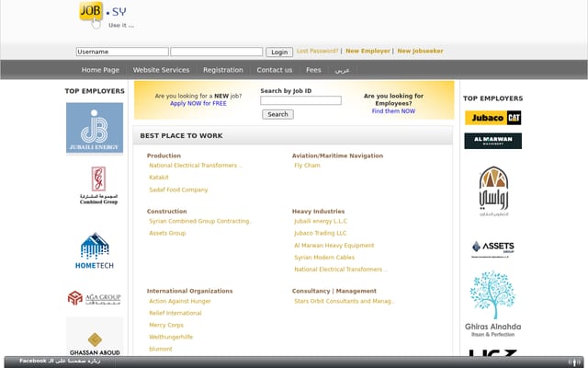This screenshot has height=368, width=588.
Task: Focus the password field beside Username
Action: tap(217, 52)
